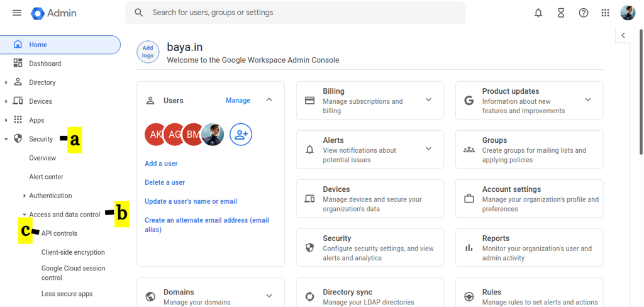Open Dashboard in the sidebar
This screenshot has height=307, width=644.
tap(45, 64)
